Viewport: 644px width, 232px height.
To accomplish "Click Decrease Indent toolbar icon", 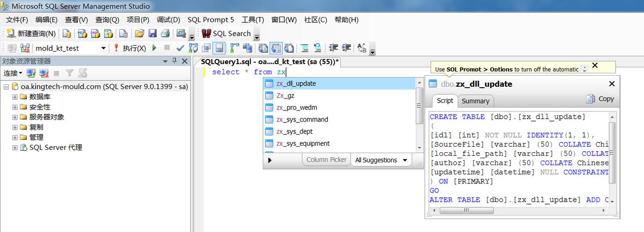I will 333,48.
